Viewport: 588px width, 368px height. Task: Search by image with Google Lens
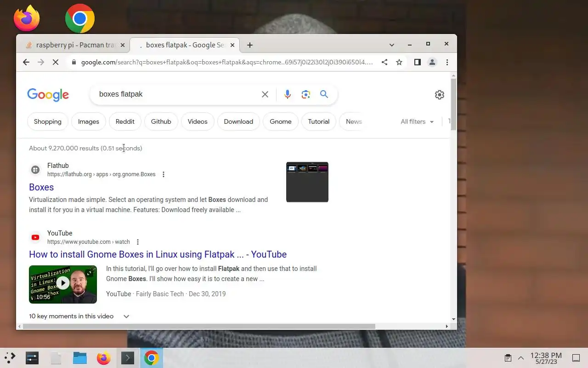click(306, 94)
